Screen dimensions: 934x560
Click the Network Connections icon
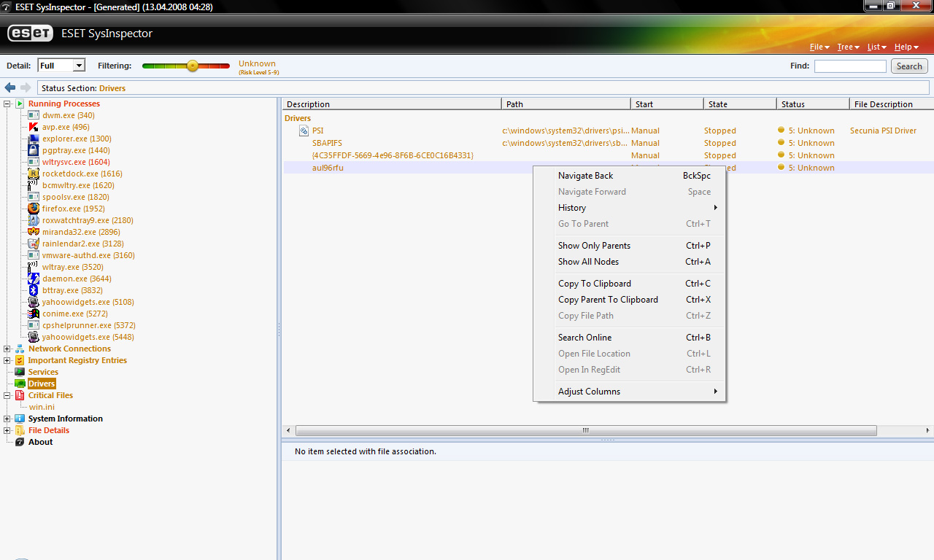click(20, 349)
